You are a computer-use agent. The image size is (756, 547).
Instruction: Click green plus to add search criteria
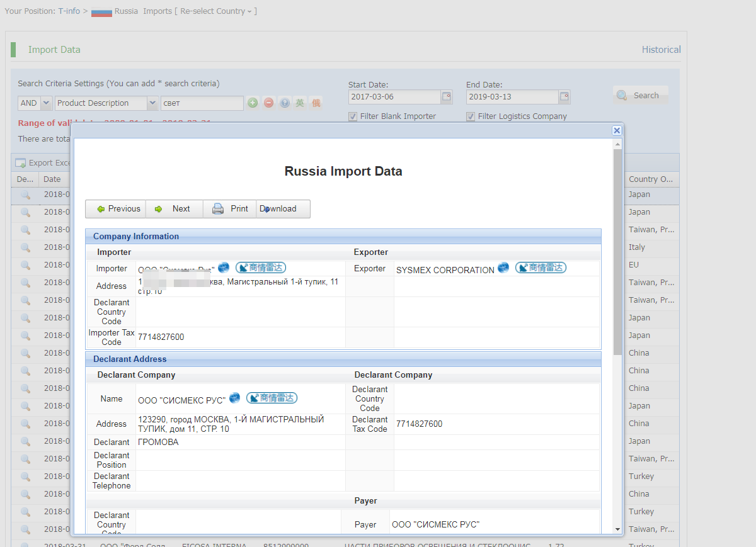pyautogui.click(x=253, y=103)
